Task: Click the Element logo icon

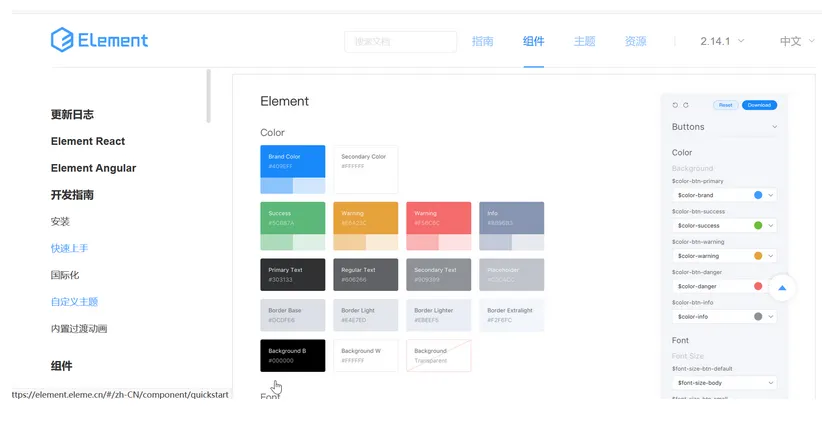Action: (x=62, y=40)
